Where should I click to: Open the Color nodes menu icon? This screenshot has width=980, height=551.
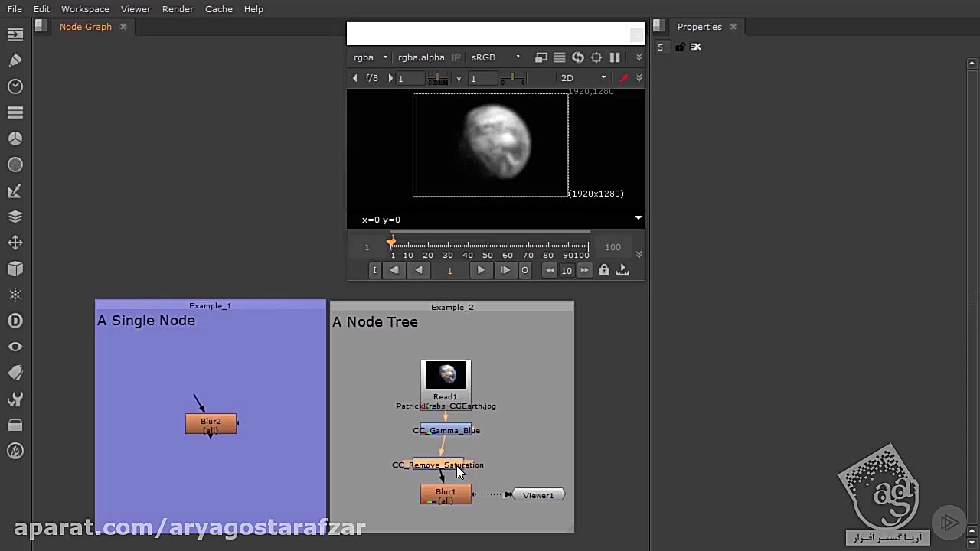15,139
